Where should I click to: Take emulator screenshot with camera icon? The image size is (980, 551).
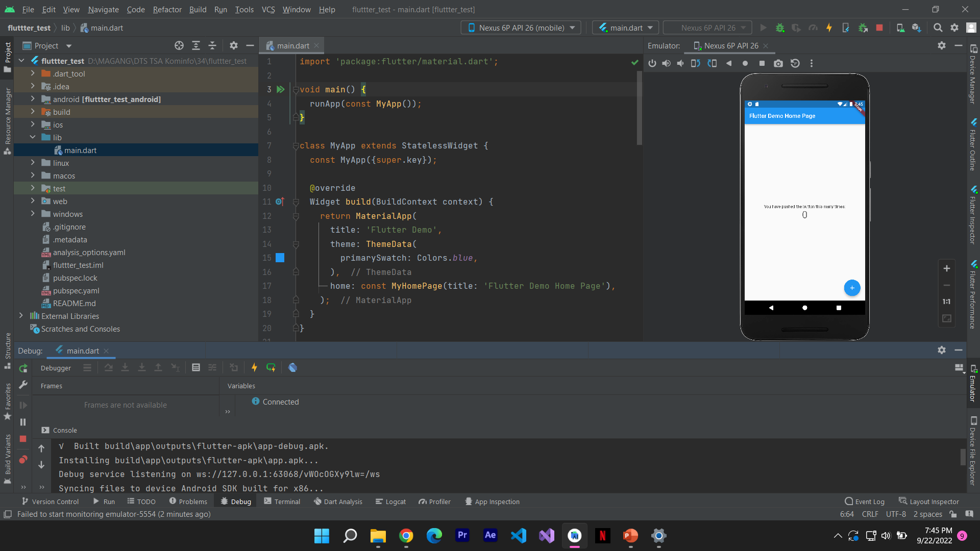click(x=778, y=63)
